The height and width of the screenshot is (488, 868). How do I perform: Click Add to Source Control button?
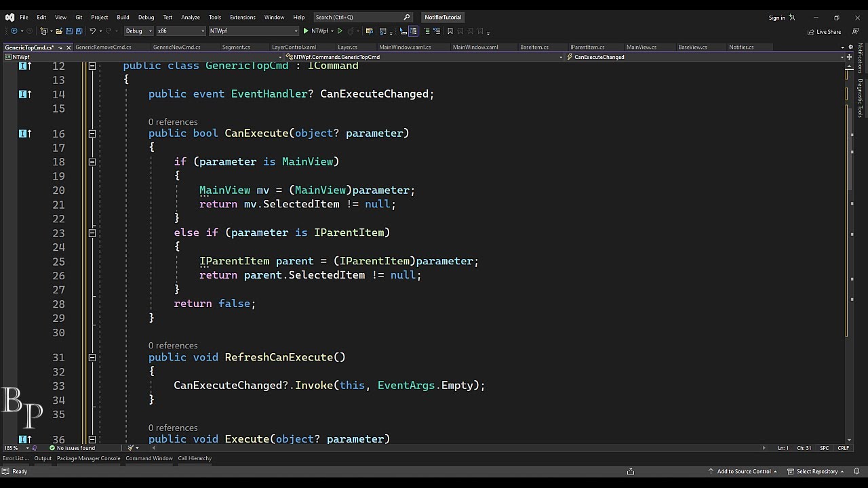tap(743, 472)
